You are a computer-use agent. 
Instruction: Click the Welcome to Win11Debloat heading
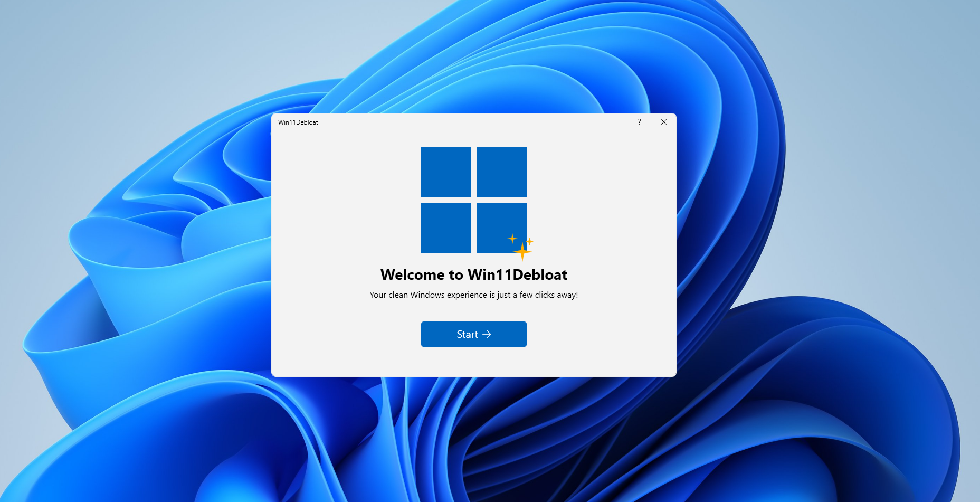pos(473,274)
